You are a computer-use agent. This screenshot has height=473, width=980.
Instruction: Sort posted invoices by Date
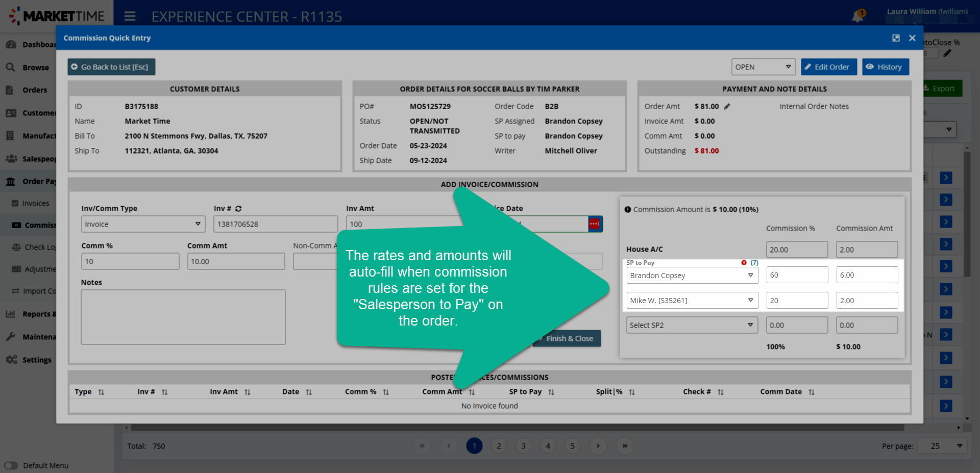tap(309, 392)
